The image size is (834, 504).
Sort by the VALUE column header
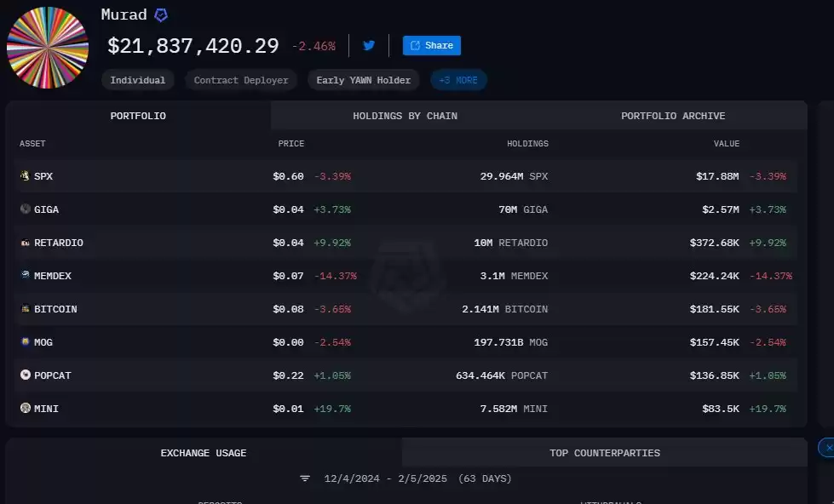727,144
